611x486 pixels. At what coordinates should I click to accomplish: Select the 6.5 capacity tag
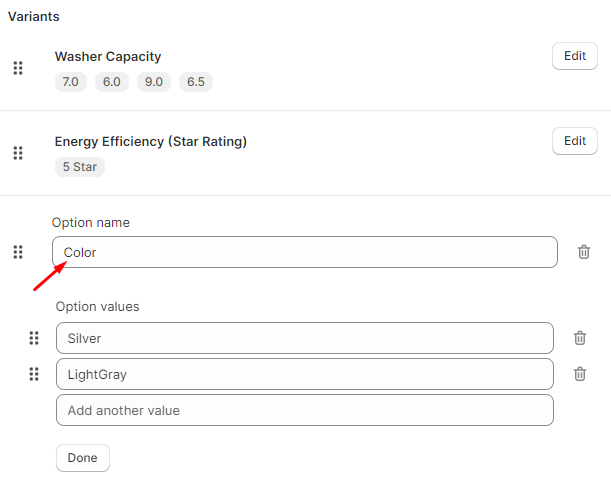pos(196,82)
